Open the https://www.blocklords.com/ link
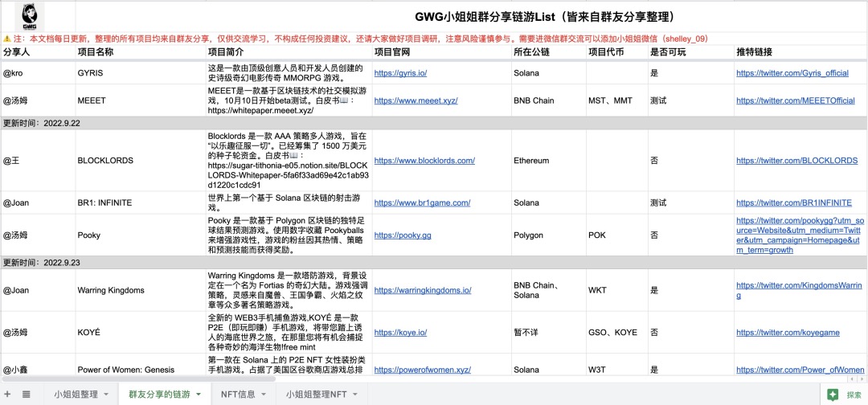The width and height of the screenshot is (868, 405). coord(424,161)
